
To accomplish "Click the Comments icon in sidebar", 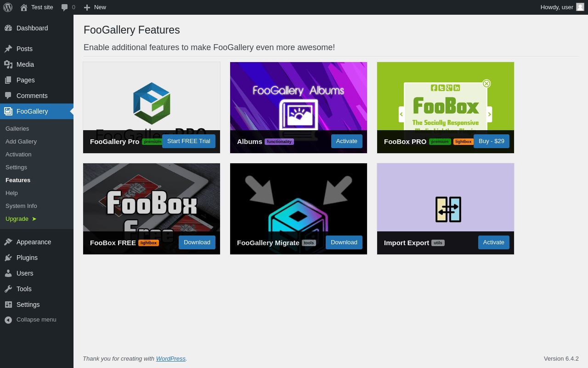I will click(x=8, y=96).
